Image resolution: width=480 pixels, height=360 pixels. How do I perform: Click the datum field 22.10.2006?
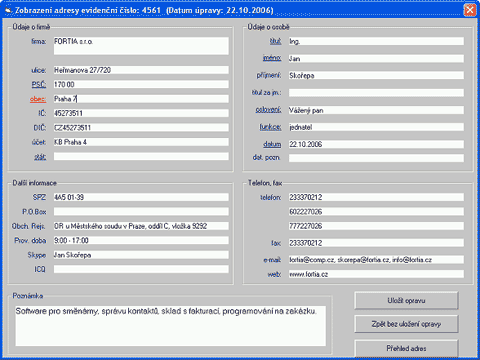376,144
